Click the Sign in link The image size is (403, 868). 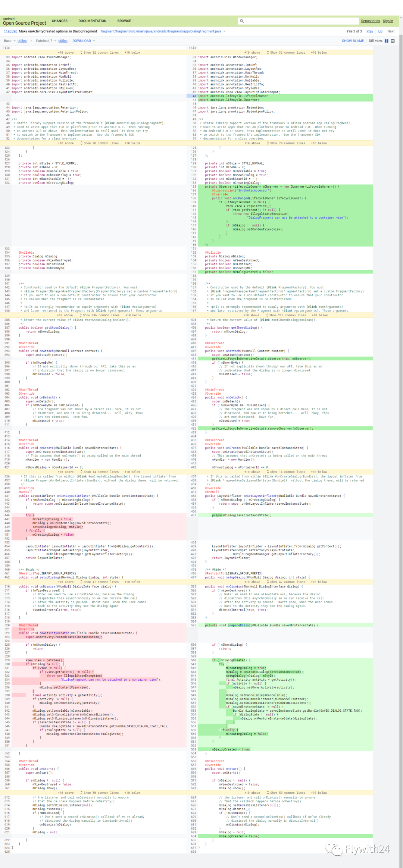tap(388, 21)
